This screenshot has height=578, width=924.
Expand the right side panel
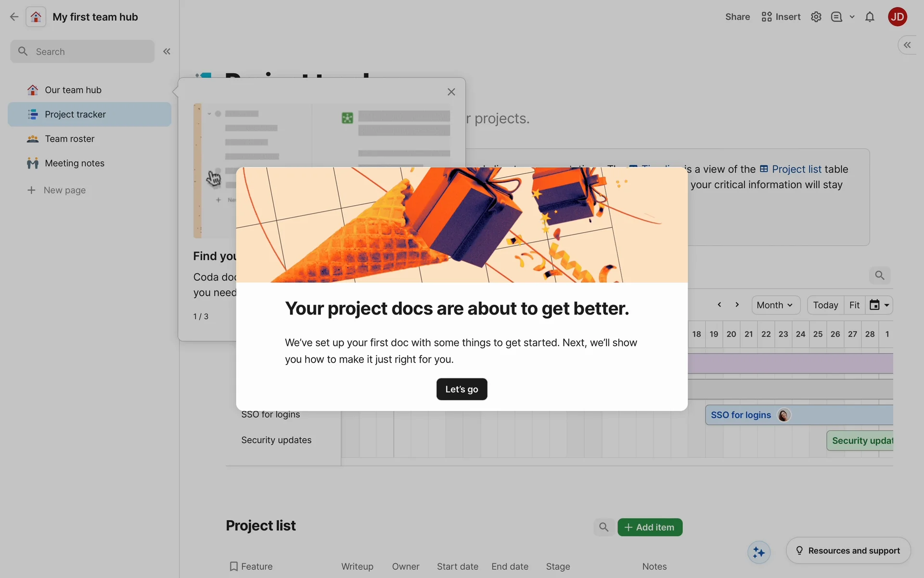pyautogui.click(x=907, y=45)
